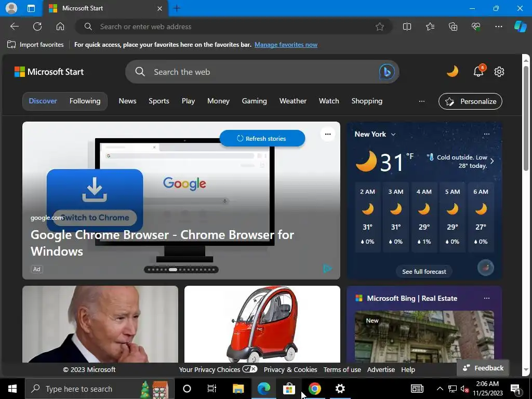
Task: Click the import favorites icon
Action: click(x=11, y=45)
